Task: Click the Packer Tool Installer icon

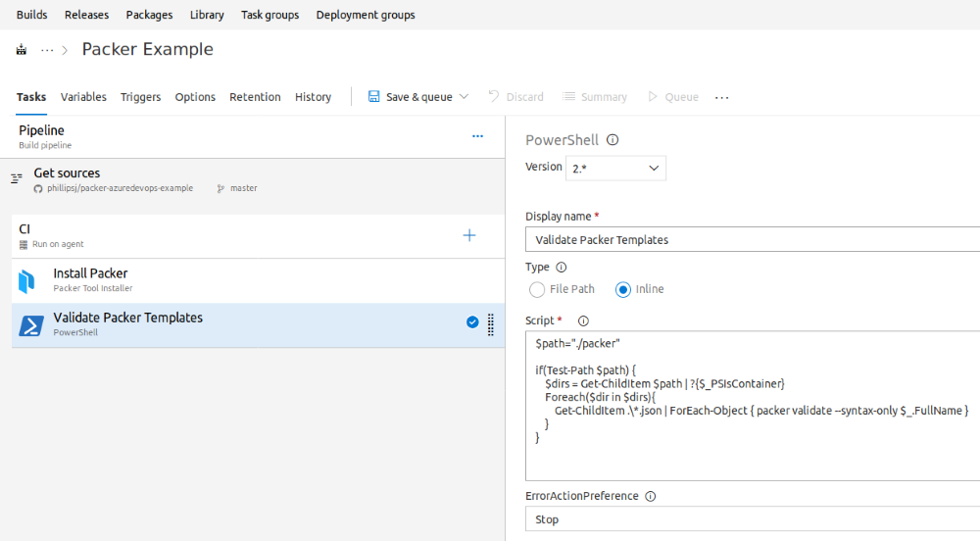Action: point(26,281)
